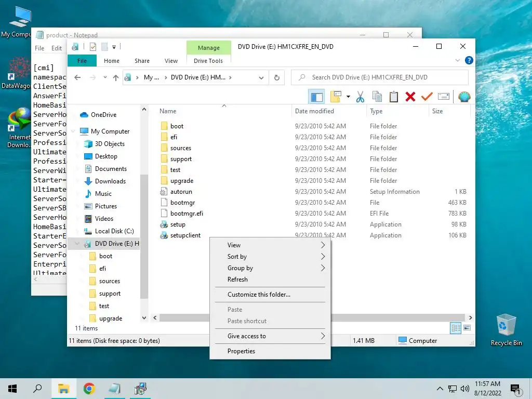Sort by the Type column header
This screenshot has height=399, width=532.
397,111
